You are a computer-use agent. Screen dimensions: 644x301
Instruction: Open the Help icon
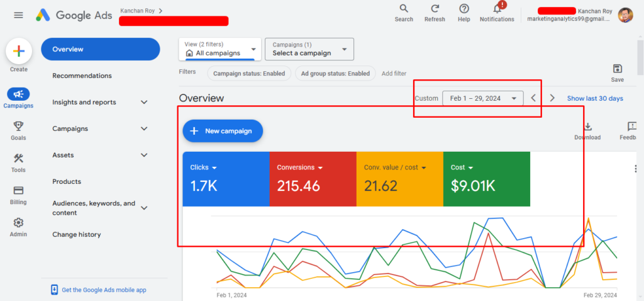(x=464, y=9)
